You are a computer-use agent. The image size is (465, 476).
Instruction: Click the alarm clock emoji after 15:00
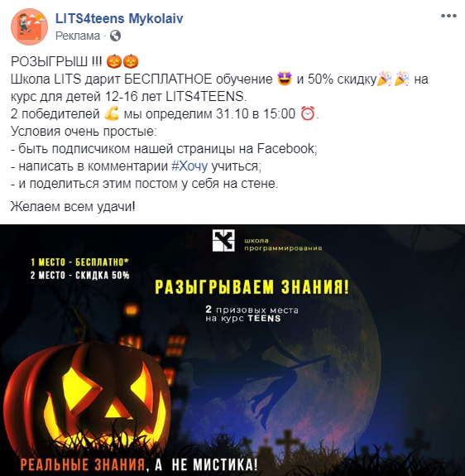[x=308, y=114]
